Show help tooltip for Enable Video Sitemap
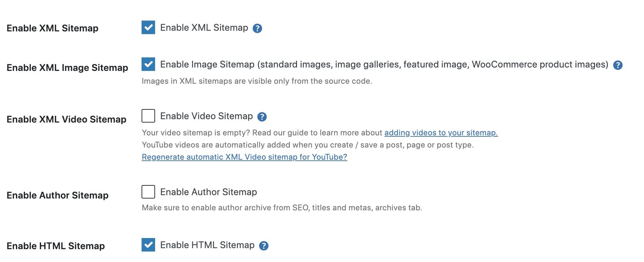The width and height of the screenshot is (644, 262). 262,117
